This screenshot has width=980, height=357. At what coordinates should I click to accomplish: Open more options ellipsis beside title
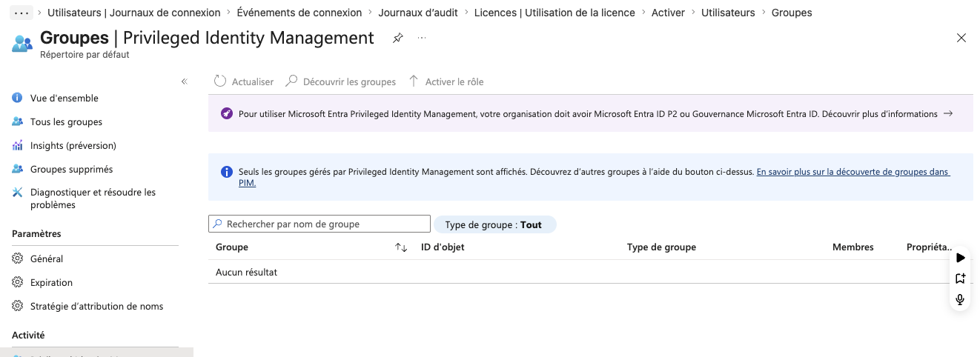click(422, 38)
